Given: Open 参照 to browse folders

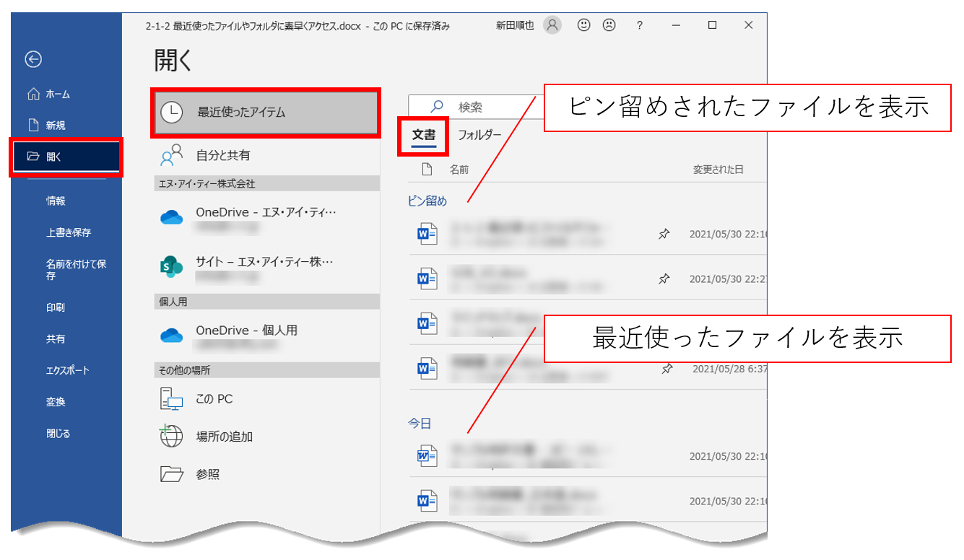Looking at the screenshot, I should (x=207, y=474).
